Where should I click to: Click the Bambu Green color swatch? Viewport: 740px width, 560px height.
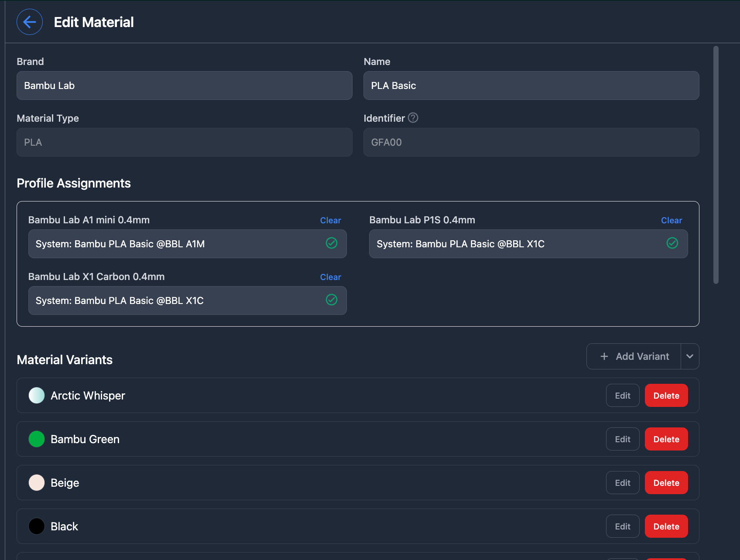tap(37, 439)
